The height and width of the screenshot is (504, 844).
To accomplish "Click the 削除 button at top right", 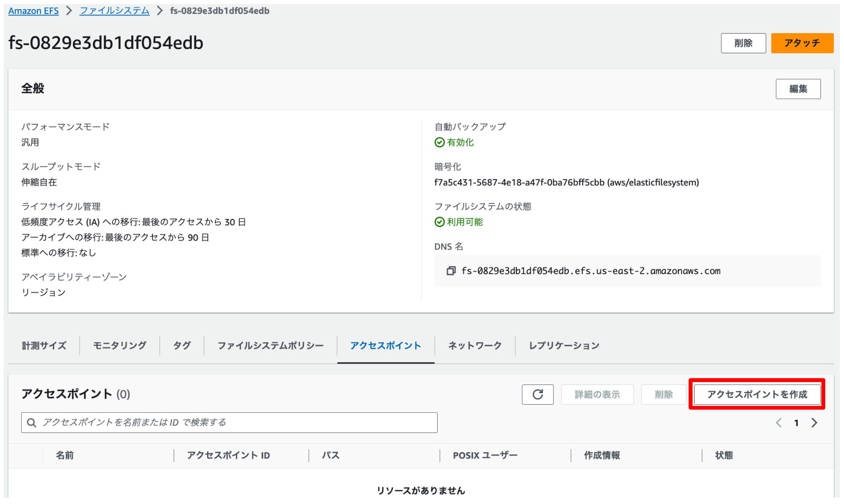I will [x=743, y=43].
